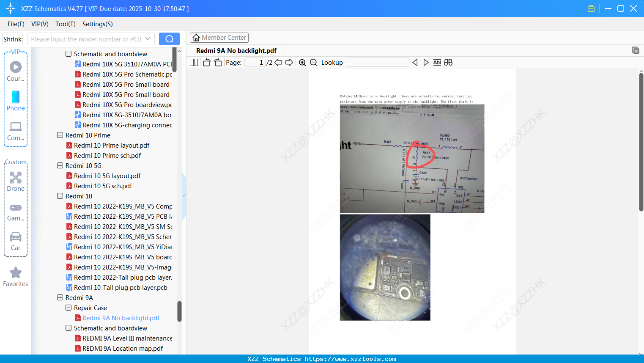644x363 pixels.
Task: Find previous lookup match
Action: (415, 63)
